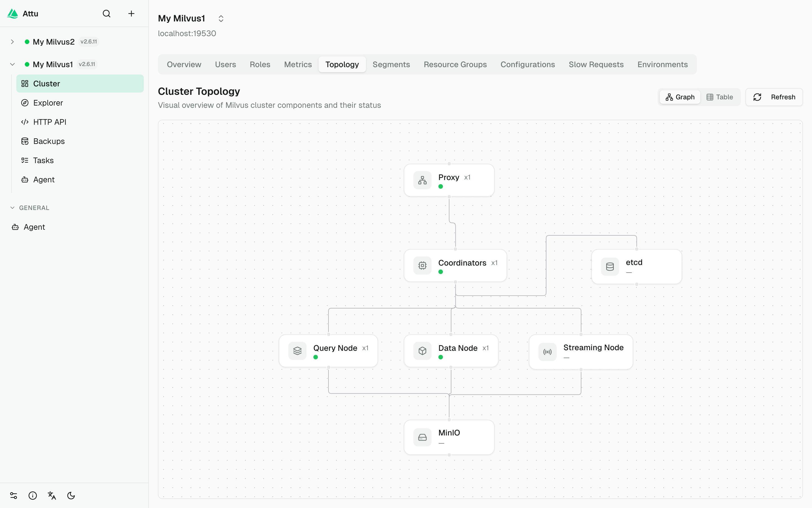Collapse the GENERAL section

(x=12, y=208)
